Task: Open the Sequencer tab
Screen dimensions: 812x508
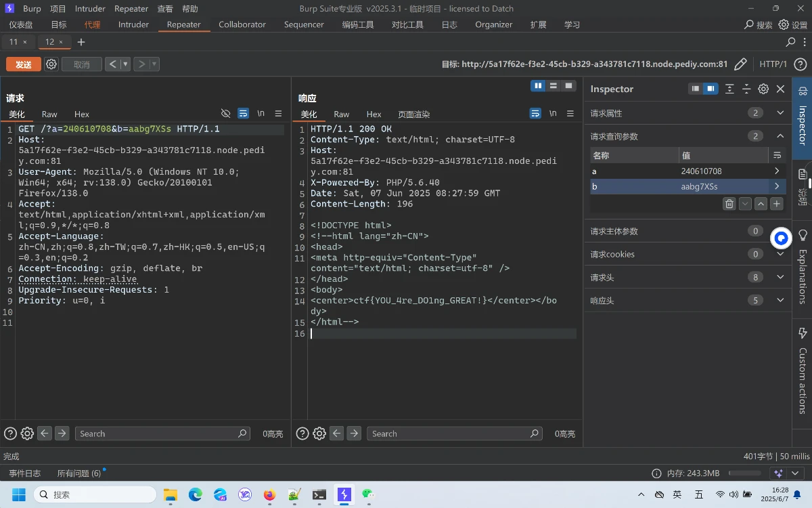Action: [x=304, y=24]
